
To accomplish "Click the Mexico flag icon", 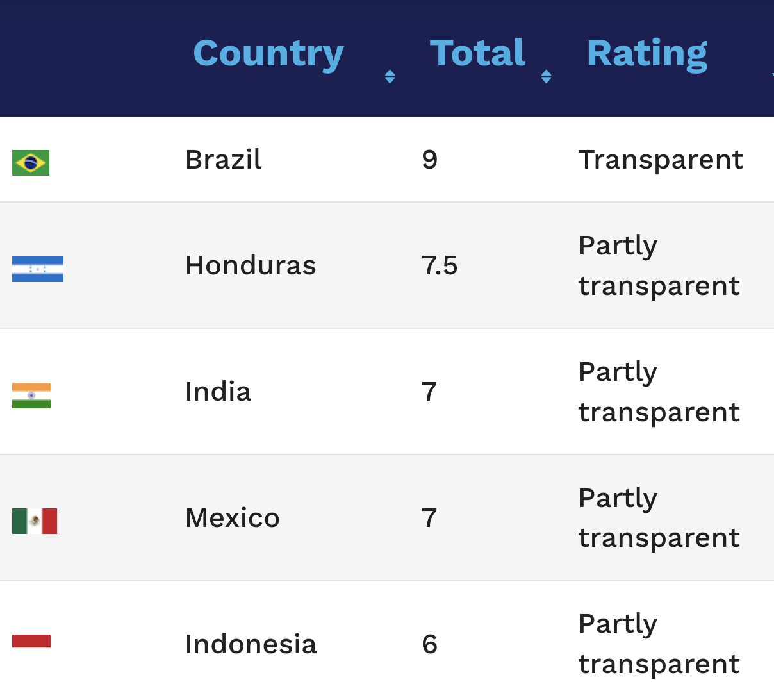I will [35, 521].
